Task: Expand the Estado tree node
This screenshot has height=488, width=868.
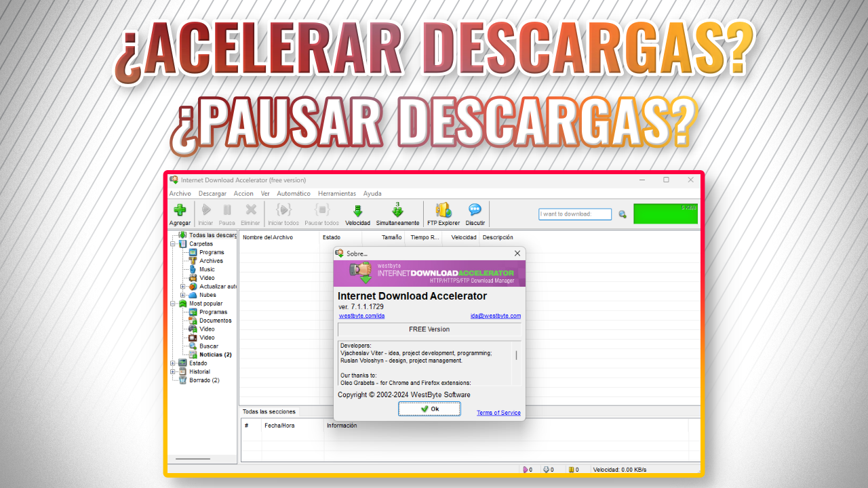Action: coord(173,363)
